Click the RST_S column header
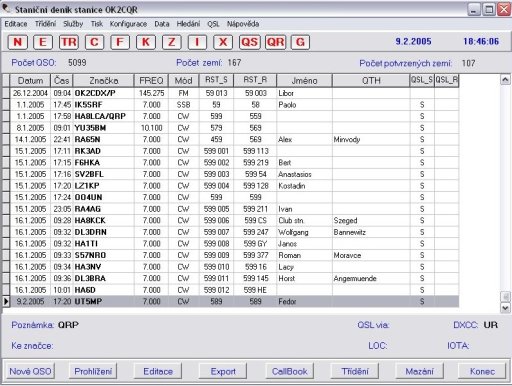Screen dimensions: 512x386 pyautogui.click(x=216, y=81)
